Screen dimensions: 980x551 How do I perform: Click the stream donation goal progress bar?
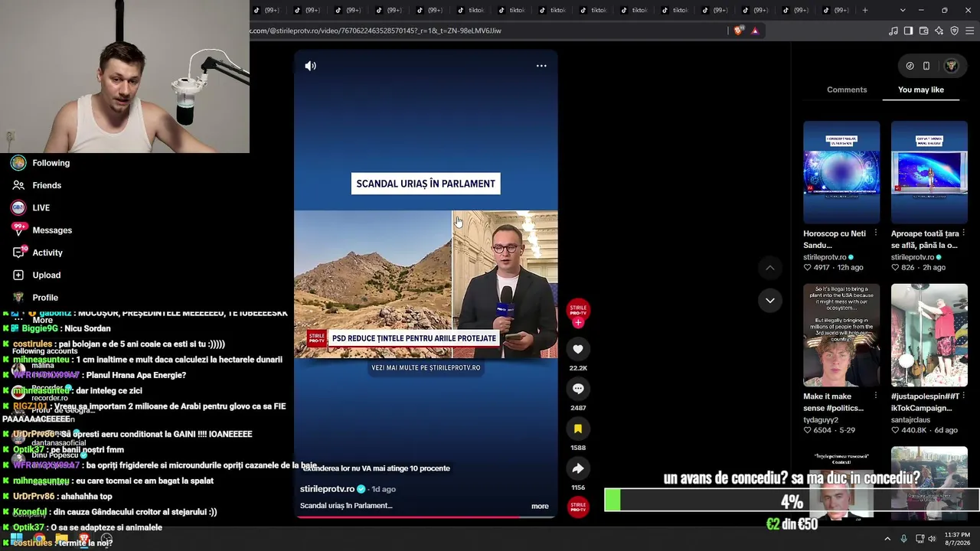tap(792, 500)
